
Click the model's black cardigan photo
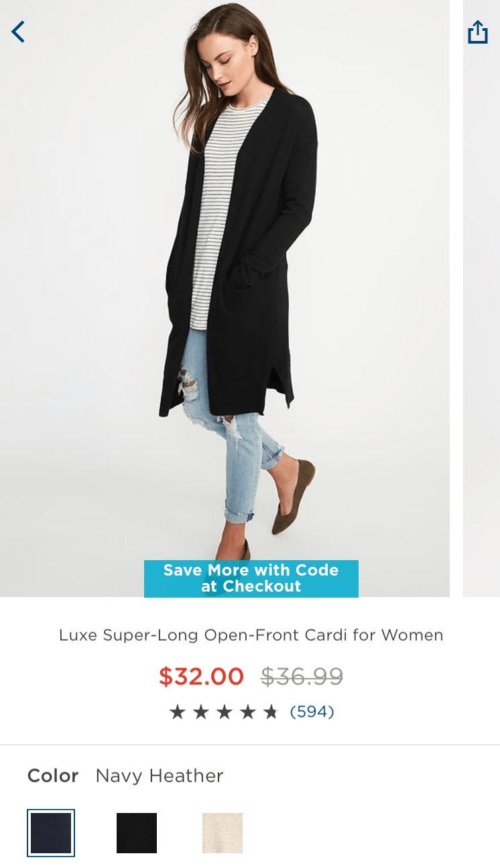point(225,299)
